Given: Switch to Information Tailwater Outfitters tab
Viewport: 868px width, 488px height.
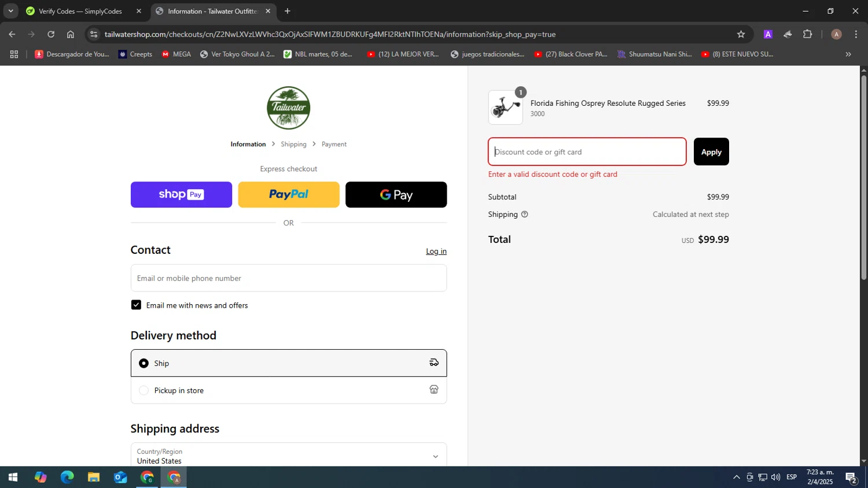Looking at the screenshot, I should coord(212,11).
